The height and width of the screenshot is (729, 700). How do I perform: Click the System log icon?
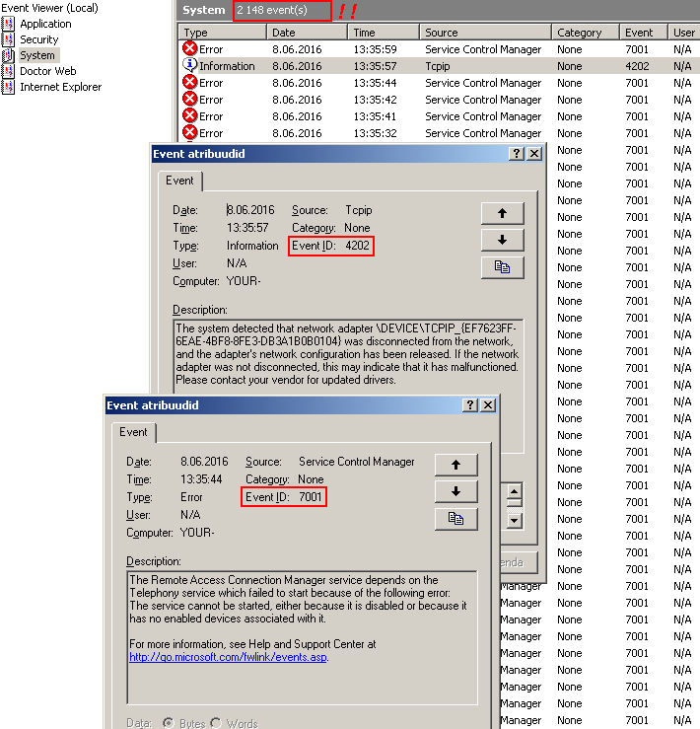click(x=8, y=55)
